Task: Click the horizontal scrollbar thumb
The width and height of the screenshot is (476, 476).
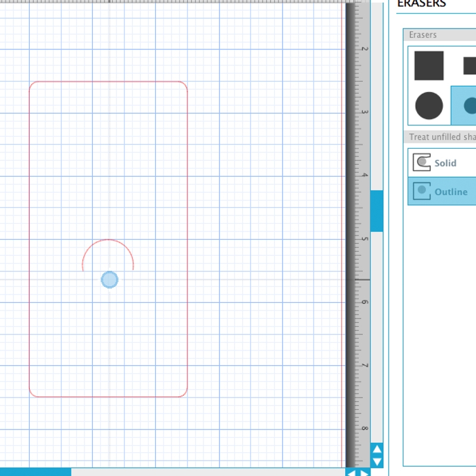Action: click(x=36, y=472)
